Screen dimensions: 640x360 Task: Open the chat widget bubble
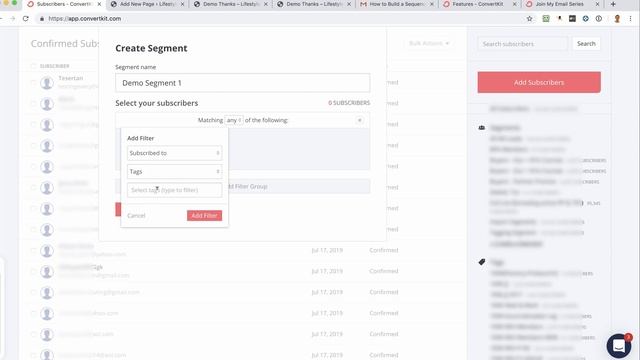[x=619, y=346]
